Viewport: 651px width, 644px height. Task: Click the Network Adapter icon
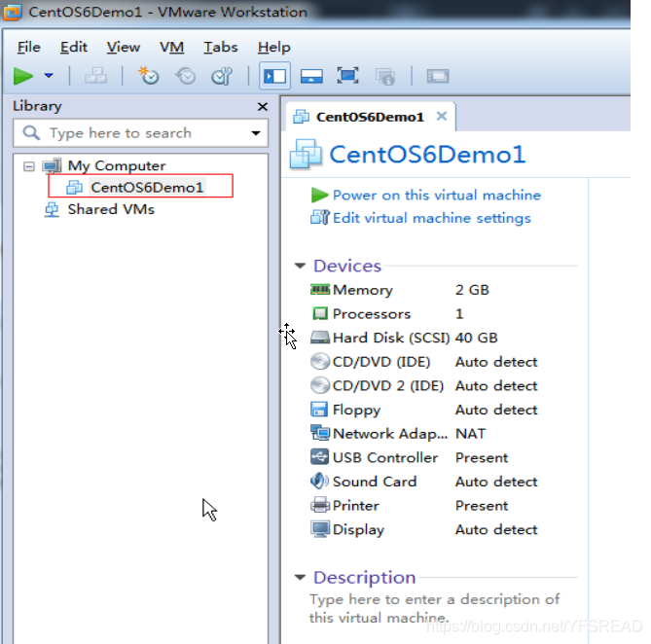[x=320, y=433]
